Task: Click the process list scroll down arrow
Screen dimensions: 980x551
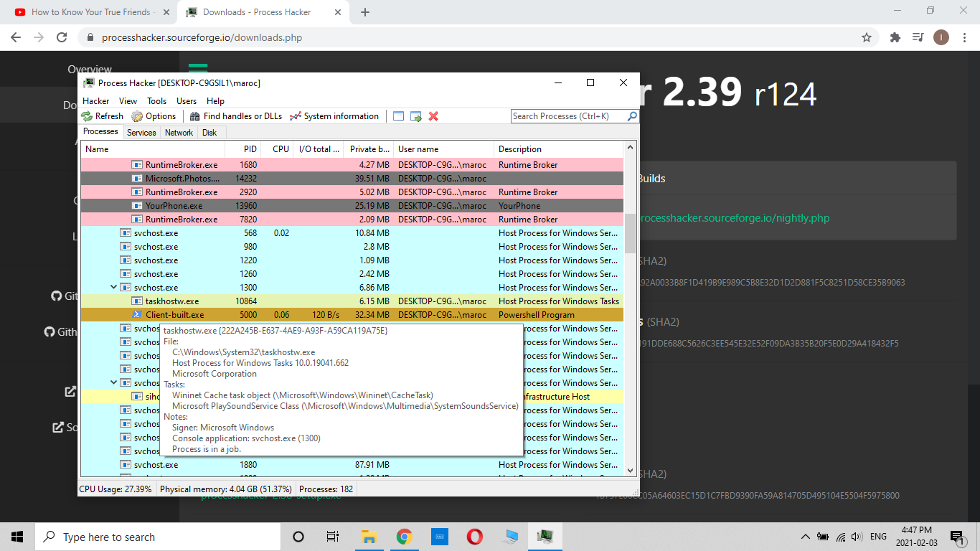Action: click(x=631, y=471)
